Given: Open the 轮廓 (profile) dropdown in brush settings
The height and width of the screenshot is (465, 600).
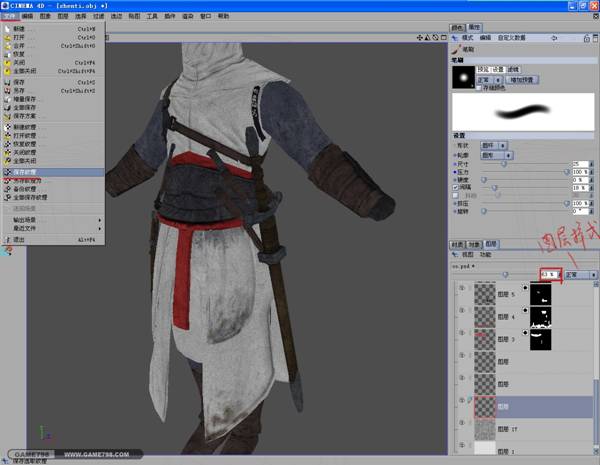Looking at the screenshot, I should 497,155.
